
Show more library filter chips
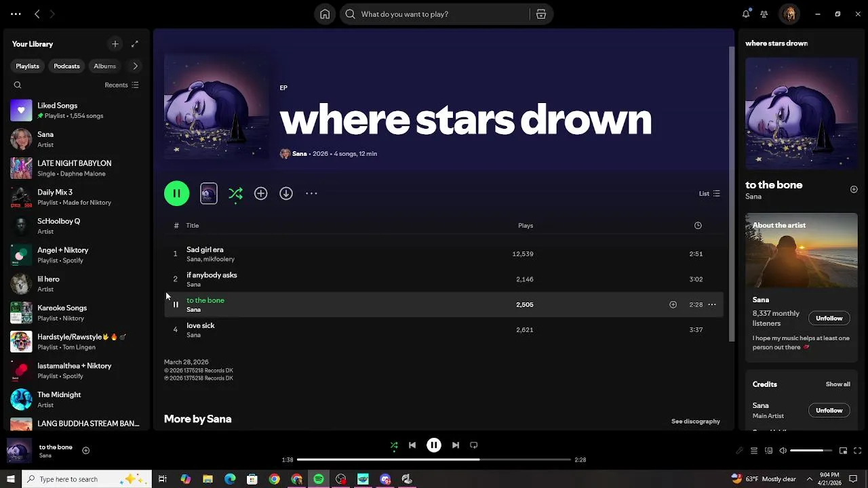135,66
